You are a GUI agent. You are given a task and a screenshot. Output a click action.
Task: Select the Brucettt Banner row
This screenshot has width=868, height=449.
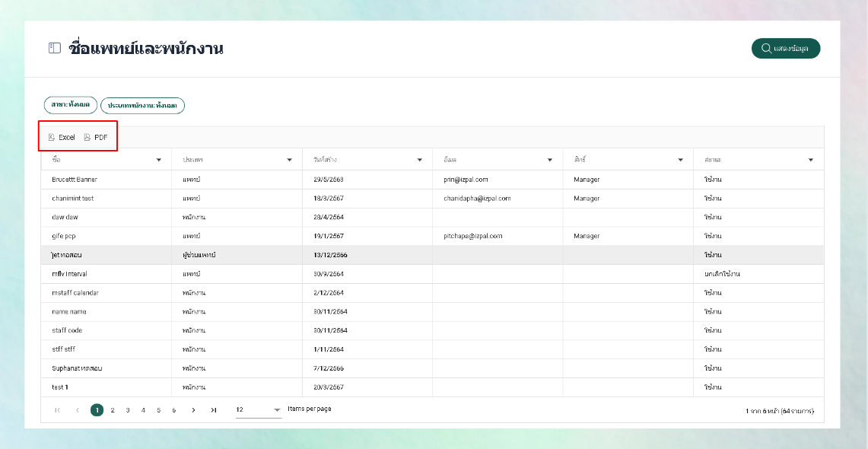tap(432, 180)
